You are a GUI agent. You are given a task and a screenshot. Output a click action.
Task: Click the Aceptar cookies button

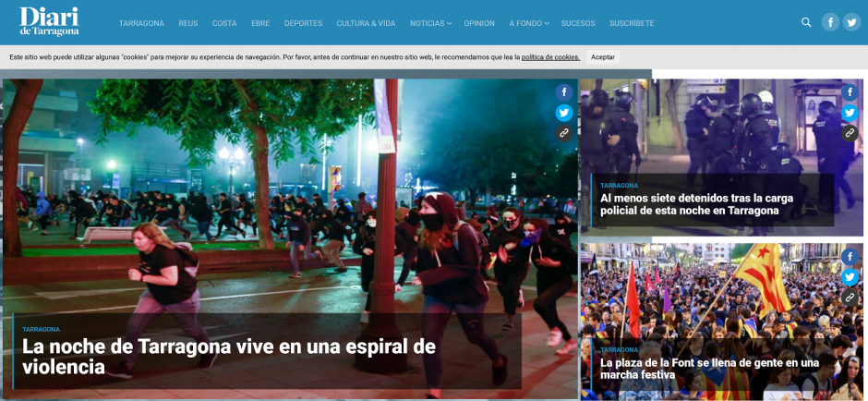[x=603, y=57]
